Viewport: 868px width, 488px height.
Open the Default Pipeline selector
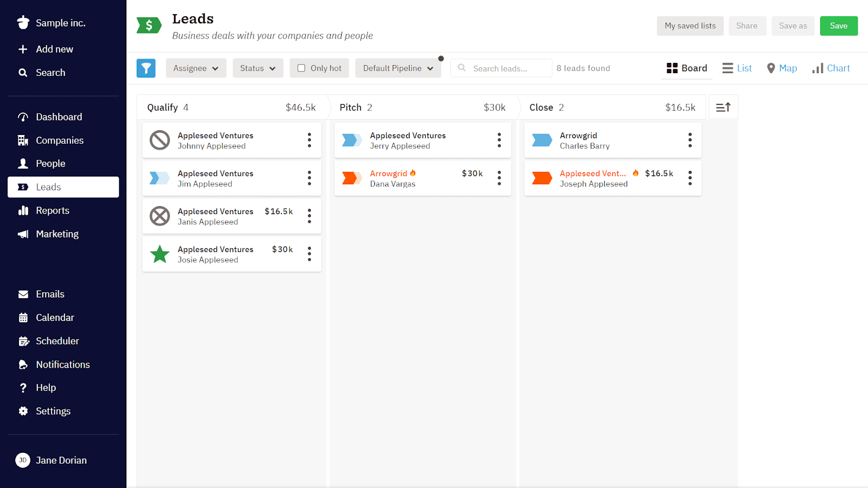coord(398,68)
